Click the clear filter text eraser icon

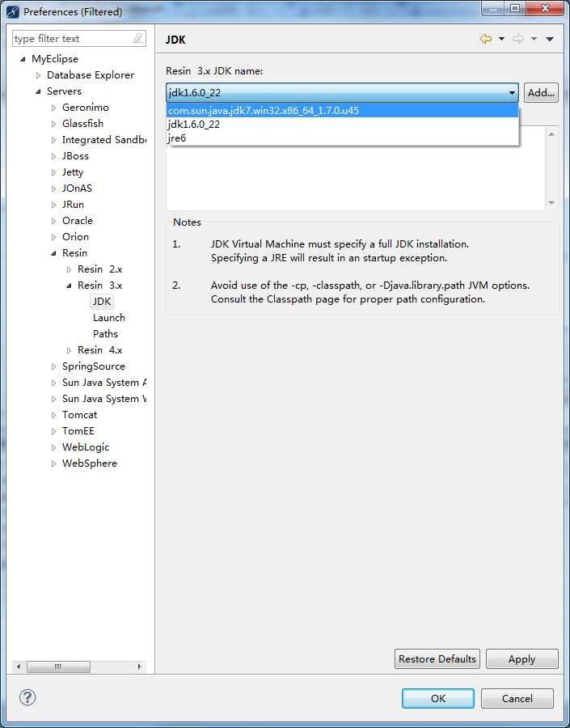[138, 39]
